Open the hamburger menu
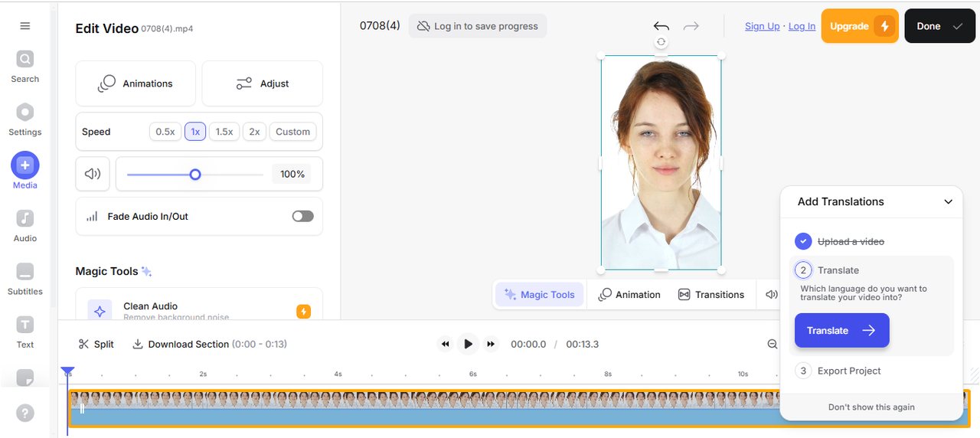The image size is (980, 438). click(x=25, y=26)
